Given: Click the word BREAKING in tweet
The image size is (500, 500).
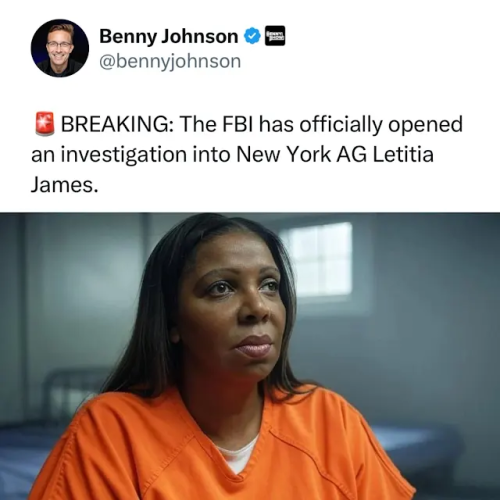Looking at the screenshot, I should (117, 124).
